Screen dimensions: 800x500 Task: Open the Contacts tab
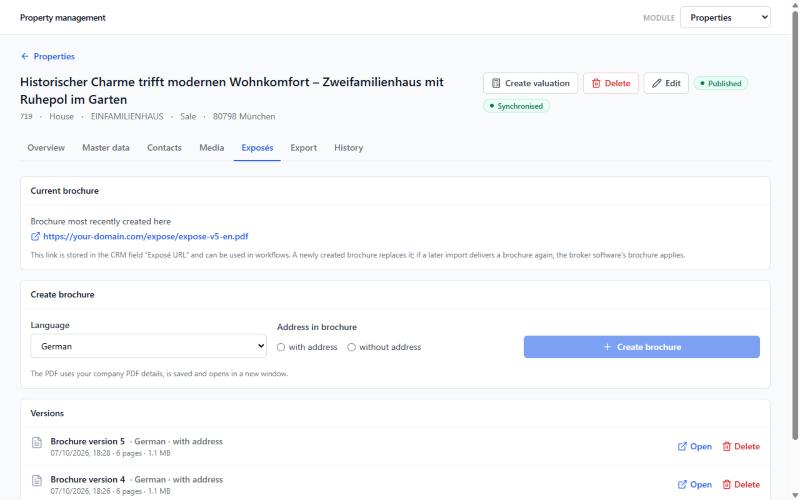coord(164,147)
